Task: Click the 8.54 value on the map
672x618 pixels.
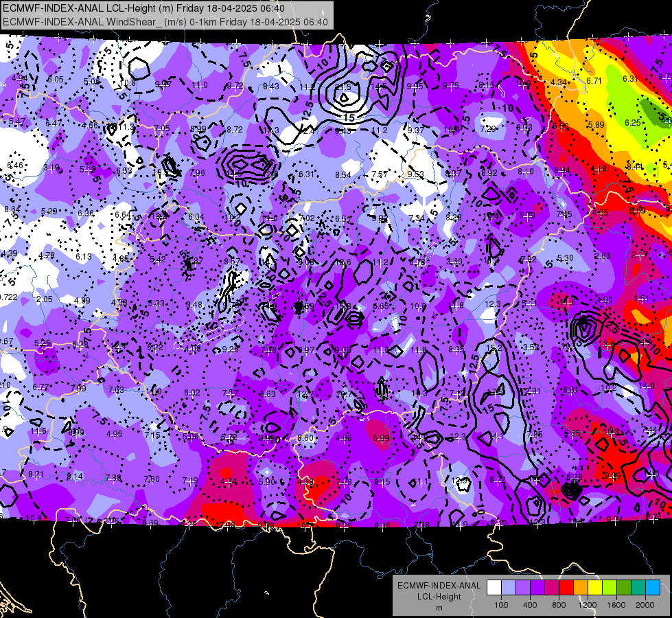Action: (x=343, y=175)
